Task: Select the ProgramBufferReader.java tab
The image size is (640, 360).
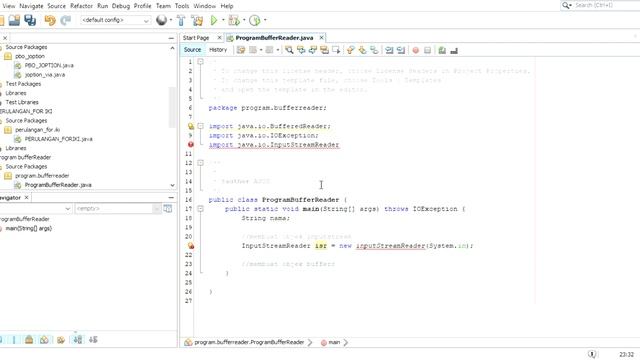Action: point(274,38)
